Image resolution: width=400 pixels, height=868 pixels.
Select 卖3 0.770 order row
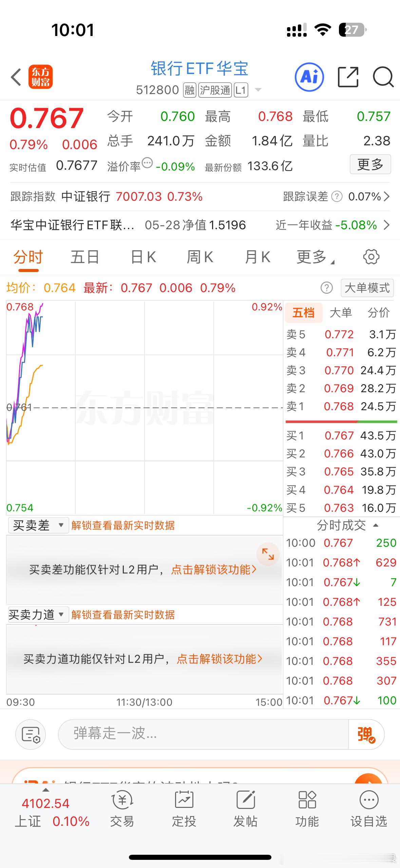point(341,370)
